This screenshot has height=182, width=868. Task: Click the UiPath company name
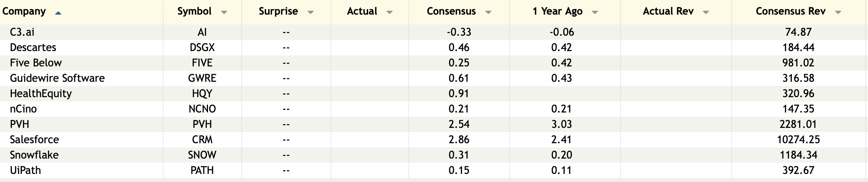coord(25,170)
